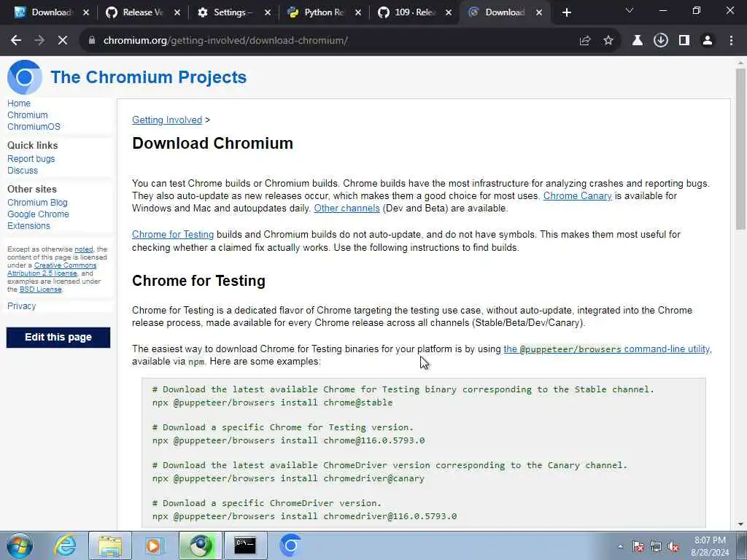This screenshot has width=747, height=560.
Task: Click The Chromium Projects title text
Action: (149, 77)
